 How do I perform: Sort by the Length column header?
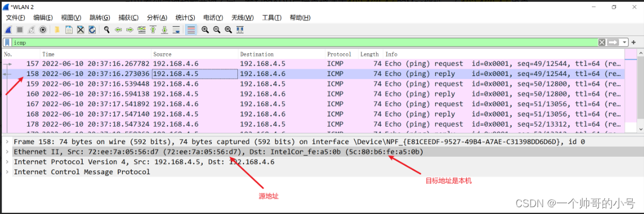[x=370, y=54]
